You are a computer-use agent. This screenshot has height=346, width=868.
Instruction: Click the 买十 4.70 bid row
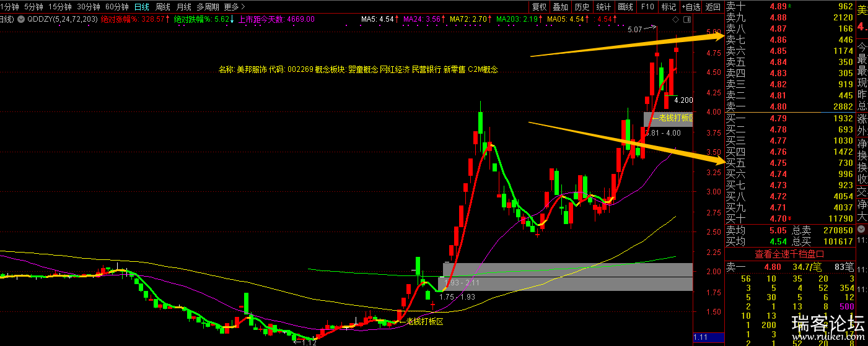point(789,218)
